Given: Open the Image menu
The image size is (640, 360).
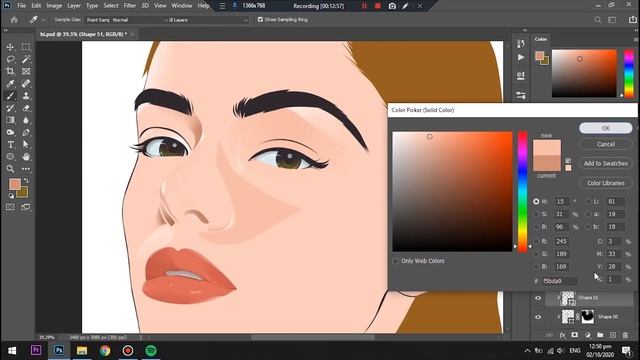Looking at the screenshot, I should (54, 6).
